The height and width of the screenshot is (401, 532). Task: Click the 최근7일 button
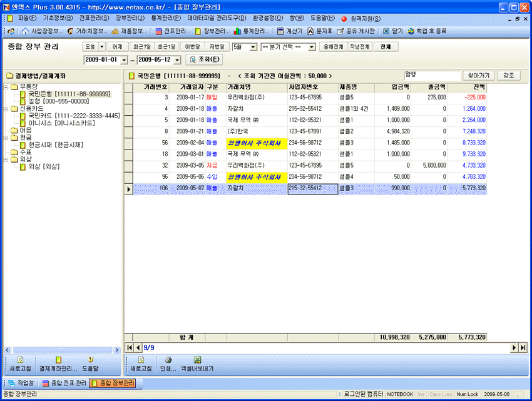point(142,47)
